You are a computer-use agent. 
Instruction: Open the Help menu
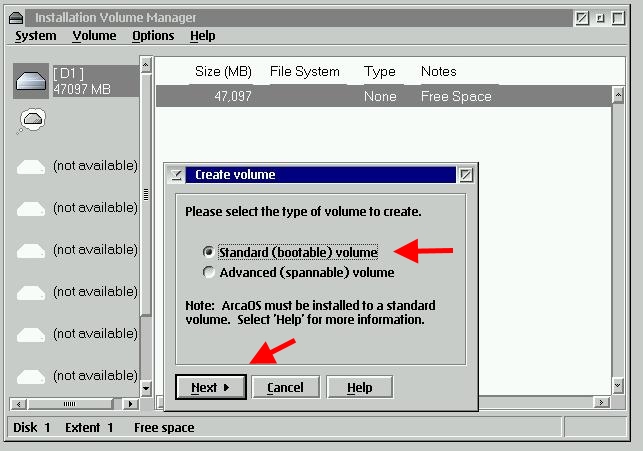203,36
